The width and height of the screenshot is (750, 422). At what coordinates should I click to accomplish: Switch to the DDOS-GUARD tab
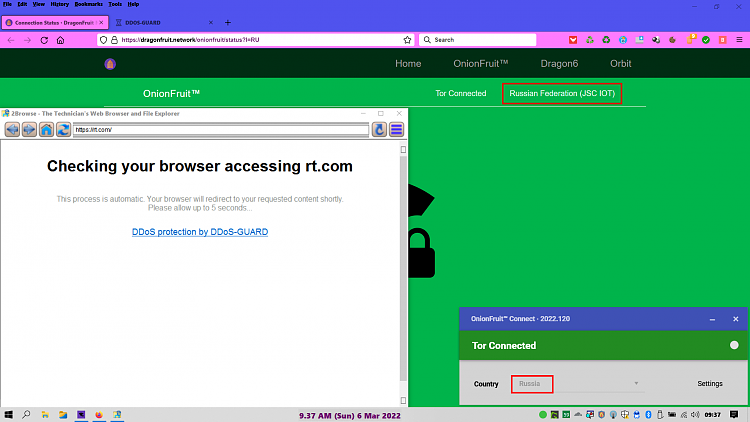click(163, 22)
